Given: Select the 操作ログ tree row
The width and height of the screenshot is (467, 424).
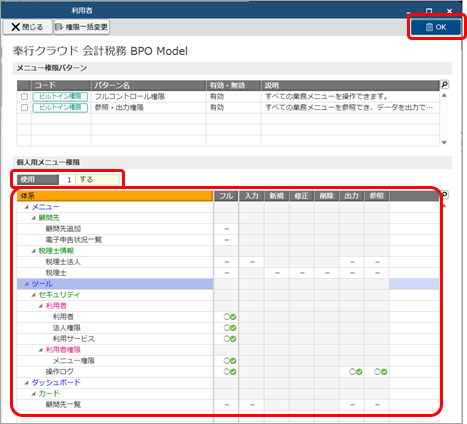Looking at the screenshot, I should 115,372.
